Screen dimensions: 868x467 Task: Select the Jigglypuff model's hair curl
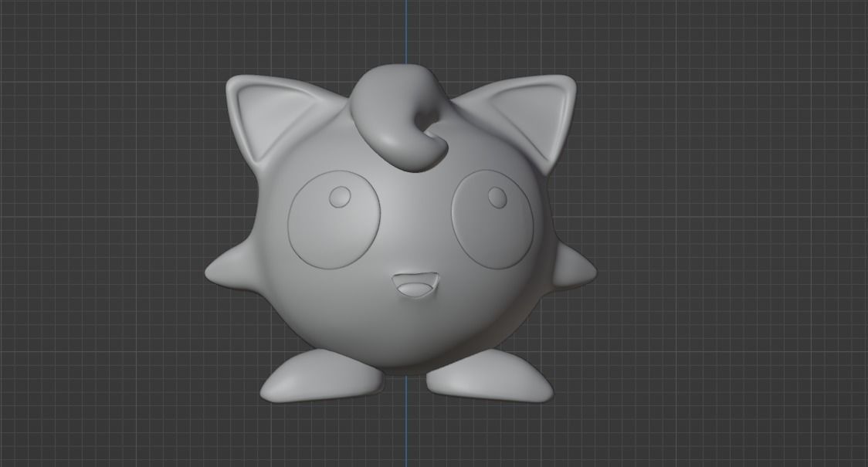(x=398, y=117)
